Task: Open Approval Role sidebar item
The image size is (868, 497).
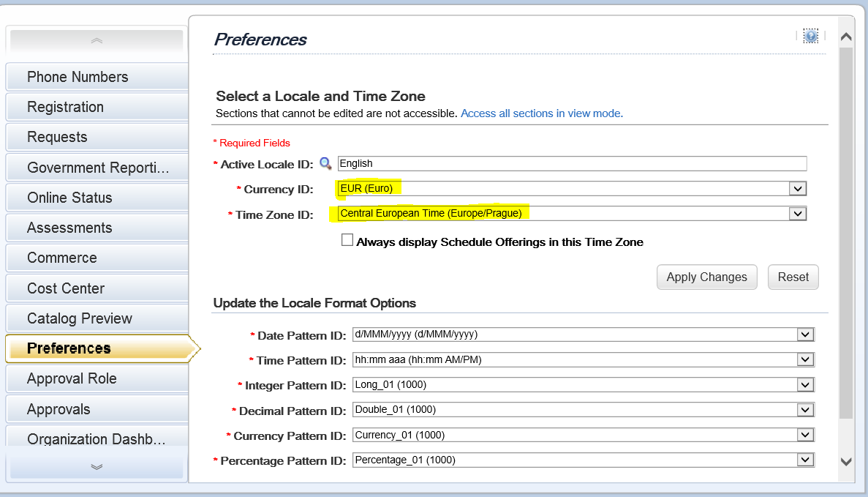Action: coord(97,378)
